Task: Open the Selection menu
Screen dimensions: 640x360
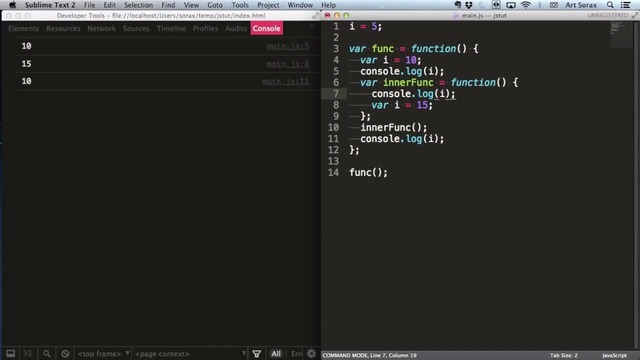Action: (x=138, y=5)
